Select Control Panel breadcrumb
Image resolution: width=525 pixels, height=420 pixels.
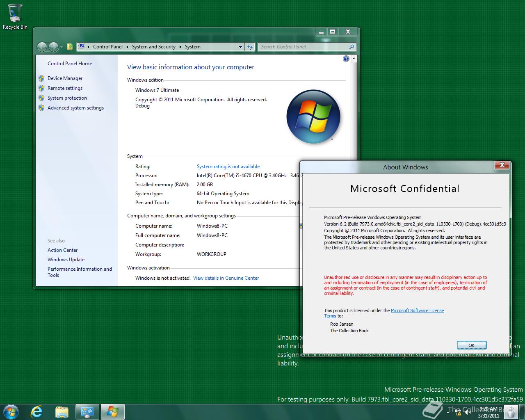108,47
